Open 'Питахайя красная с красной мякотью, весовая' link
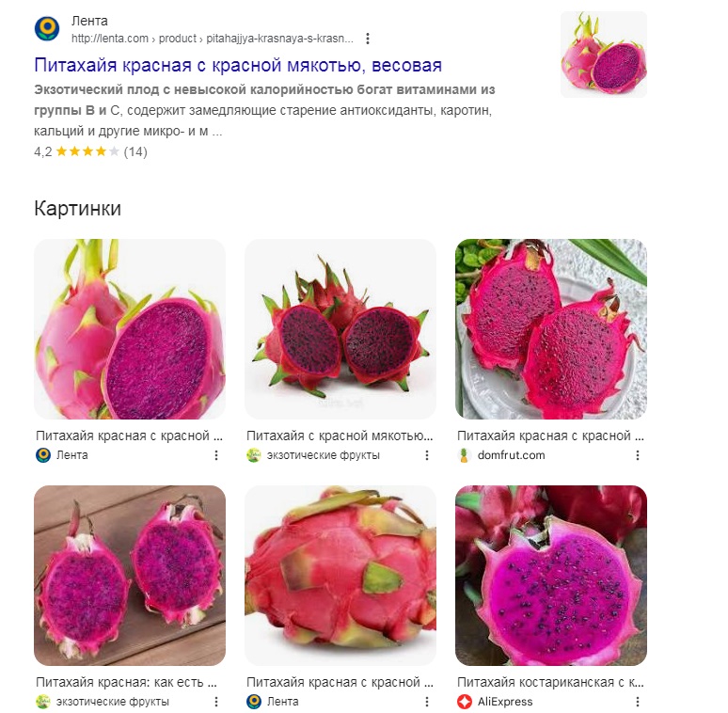This screenshot has height=713, width=728. (x=238, y=66)
